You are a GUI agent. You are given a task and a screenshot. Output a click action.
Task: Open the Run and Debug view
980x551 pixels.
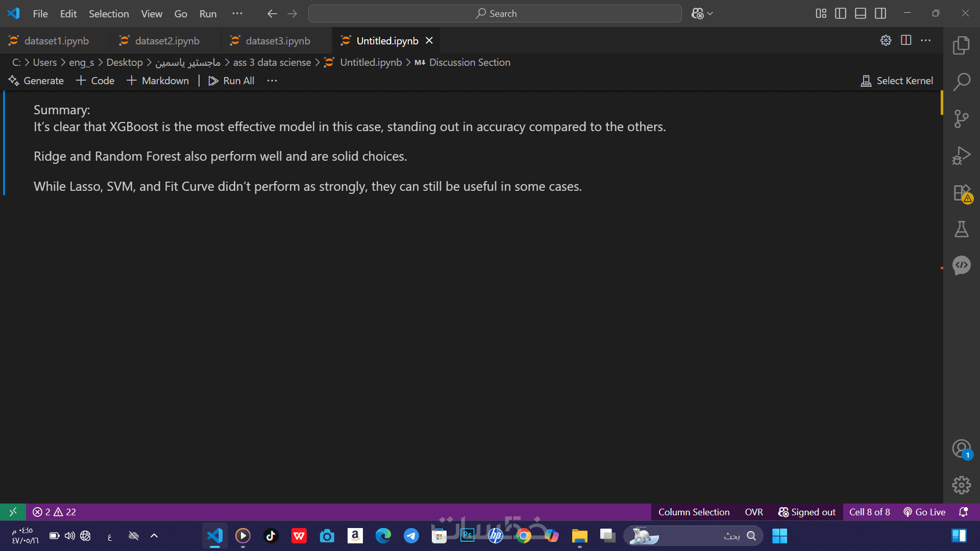tap(961, 156)
